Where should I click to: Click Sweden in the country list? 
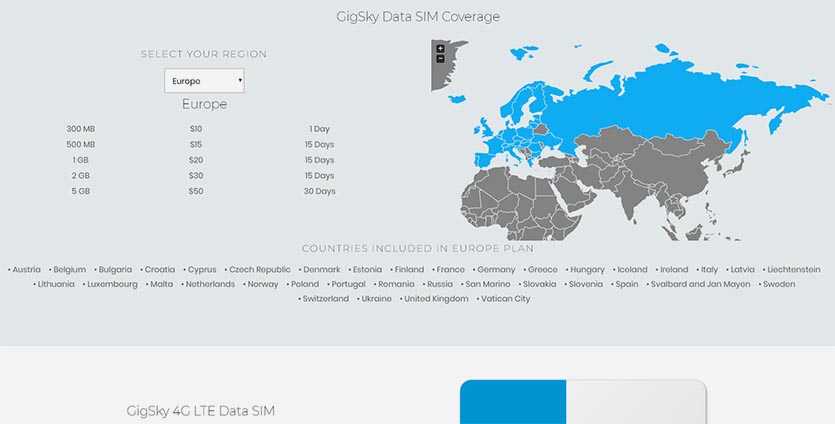(x=779, y=284)
